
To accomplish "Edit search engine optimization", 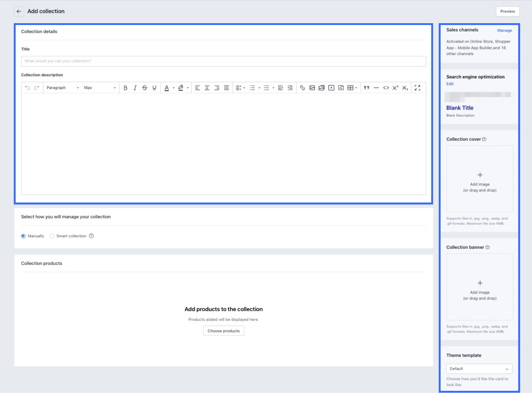I will (x=450, y=84).
